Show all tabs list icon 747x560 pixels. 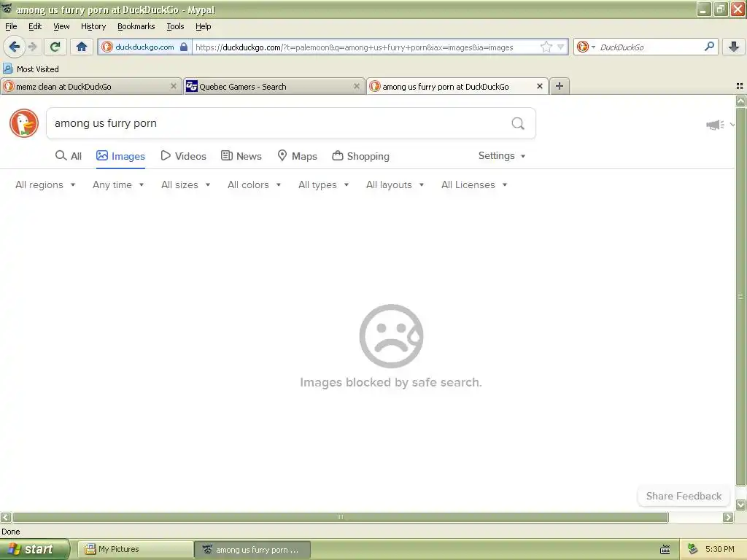coord(740,86)
